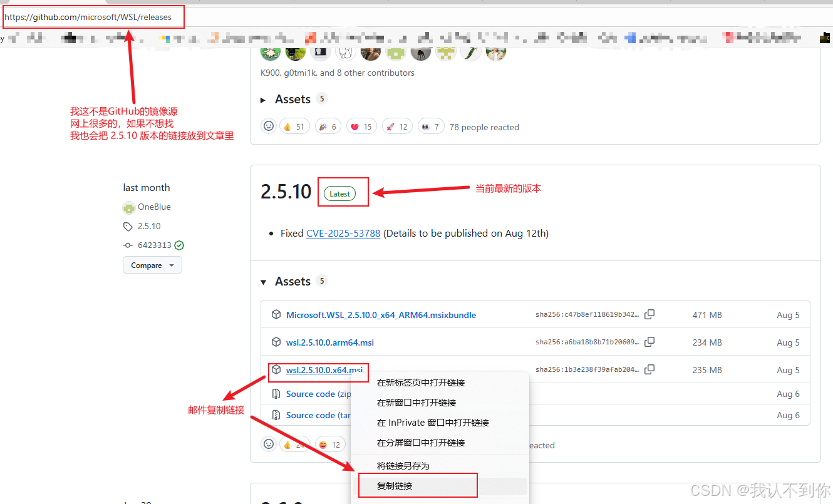Click the Aug 6 date in the Source code (zip) row
833x504 pixels.
(788, 394)
